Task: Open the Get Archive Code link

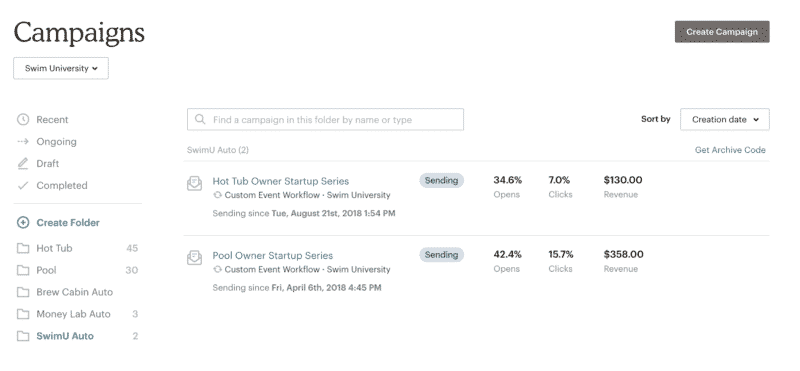Action: coord(730,150)
